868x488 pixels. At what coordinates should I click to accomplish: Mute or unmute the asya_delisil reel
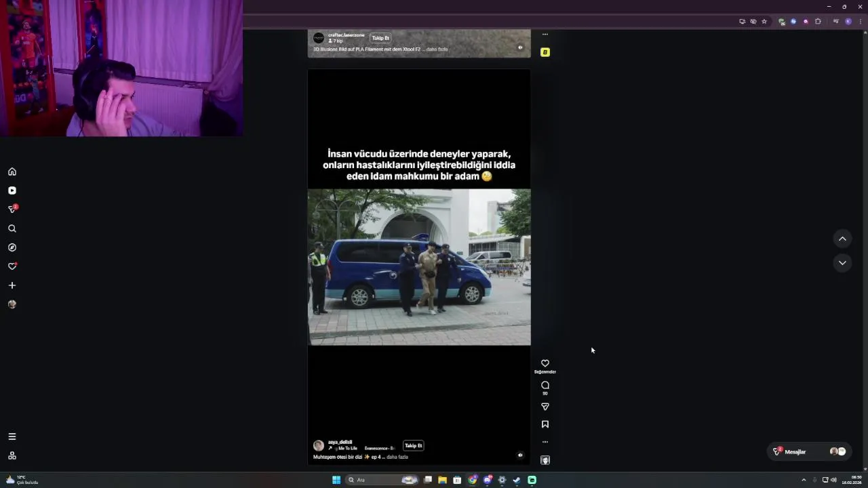coord(520,455)
